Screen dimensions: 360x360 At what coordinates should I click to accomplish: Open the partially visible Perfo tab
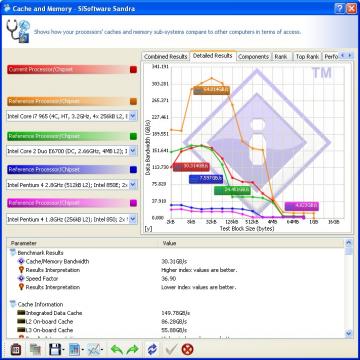point(331,57)
